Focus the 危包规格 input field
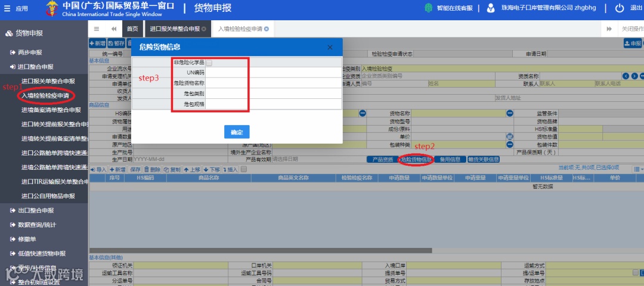The height and width of the screenshot is (286, 644). click(x=274, y=104)
